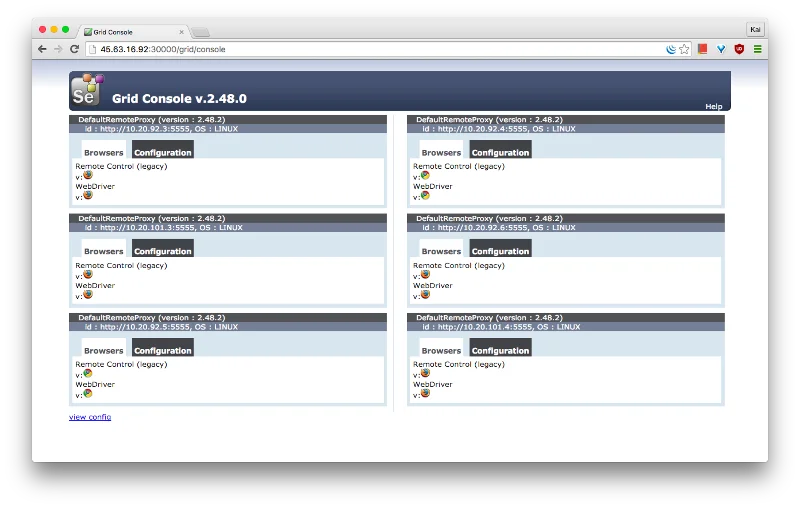Screen dimensions: 800x508
Task: Open Configuration tab for node 10.20.92.3
Action: (x=163, y=150)
